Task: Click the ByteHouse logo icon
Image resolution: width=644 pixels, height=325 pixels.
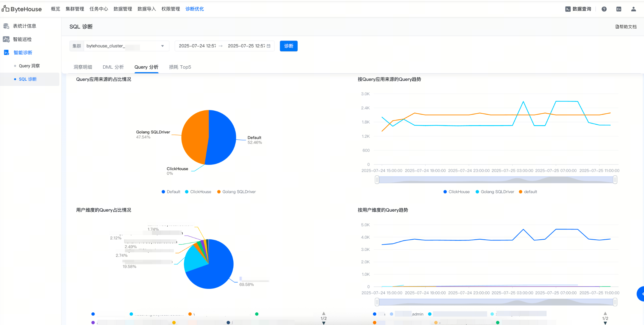Action: point(5,9)
